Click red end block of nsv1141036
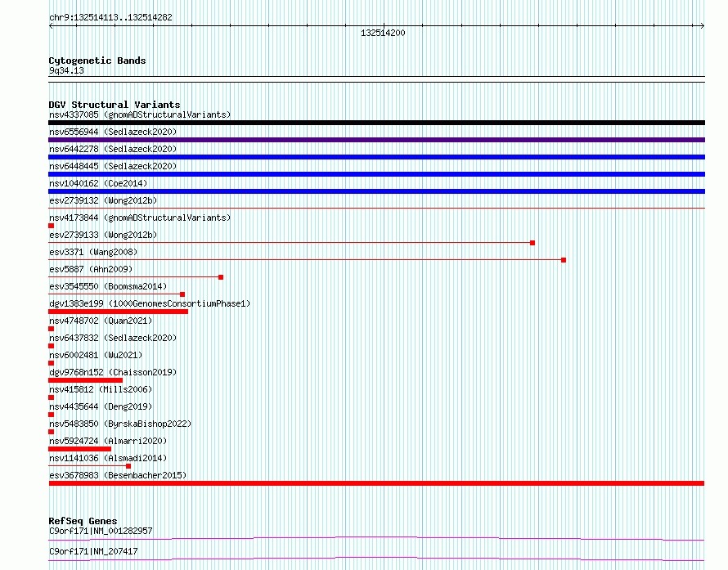Viewport: 728px width, 570px height. pyautogui.click(x=128, y=466)
